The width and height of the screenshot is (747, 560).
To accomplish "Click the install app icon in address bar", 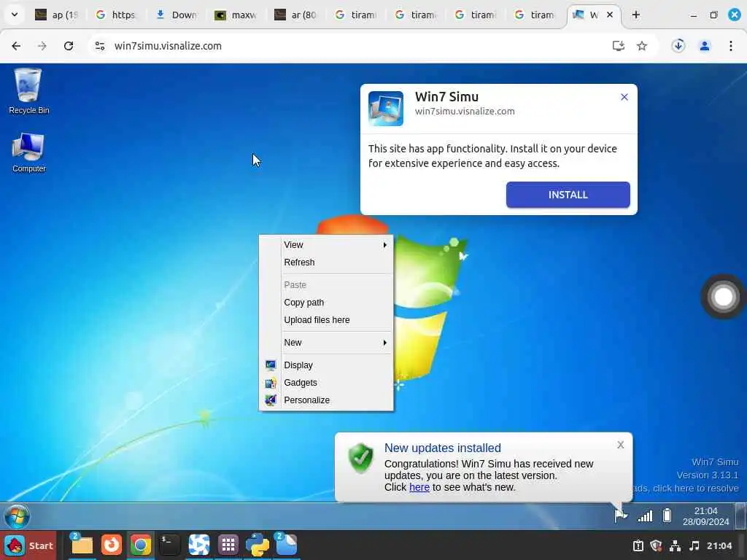I will click(x=619, y=46).
